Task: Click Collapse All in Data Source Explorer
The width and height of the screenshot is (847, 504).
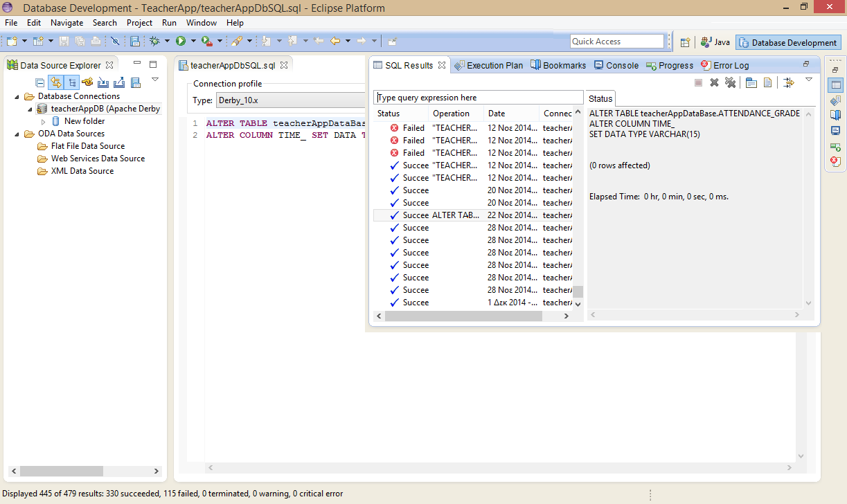Action: coord(40,82)
